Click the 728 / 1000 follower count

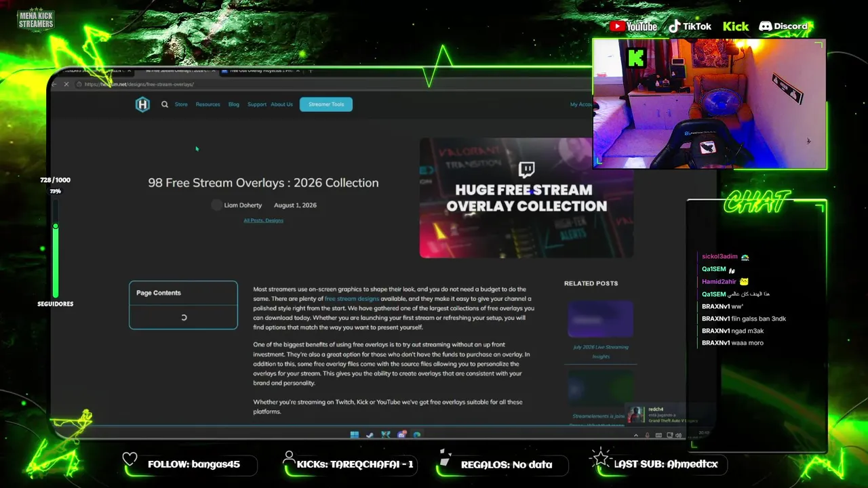pyautogui.click(x=55, y=180)
